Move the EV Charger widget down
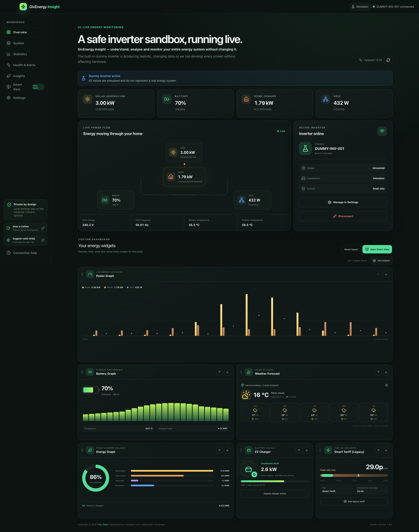419x532 pixels. (x=307, y=450)
